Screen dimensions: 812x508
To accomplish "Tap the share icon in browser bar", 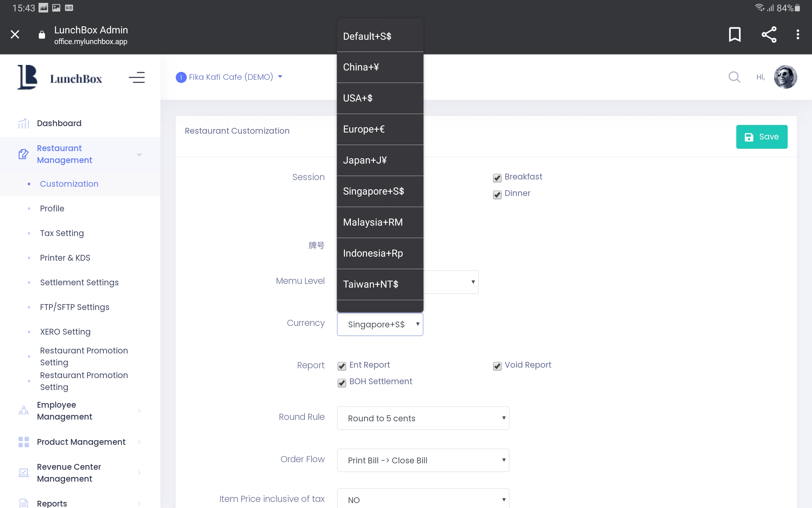I will pyautogui.click(x=769, y=35).
